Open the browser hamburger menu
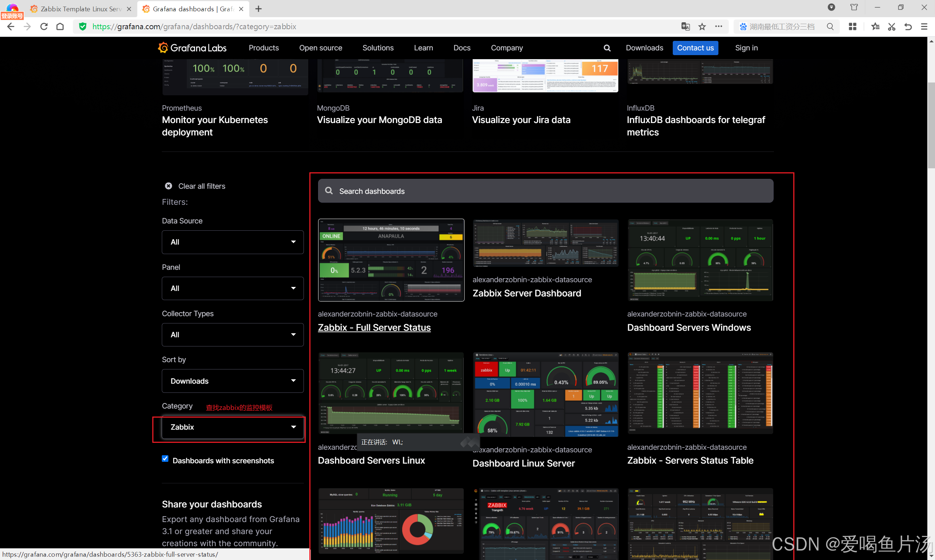 [924, 26]
